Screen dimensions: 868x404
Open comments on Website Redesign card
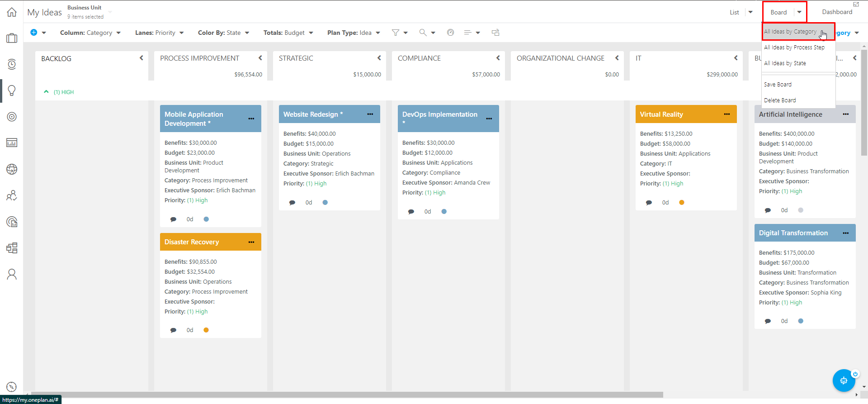coord(292,203)
